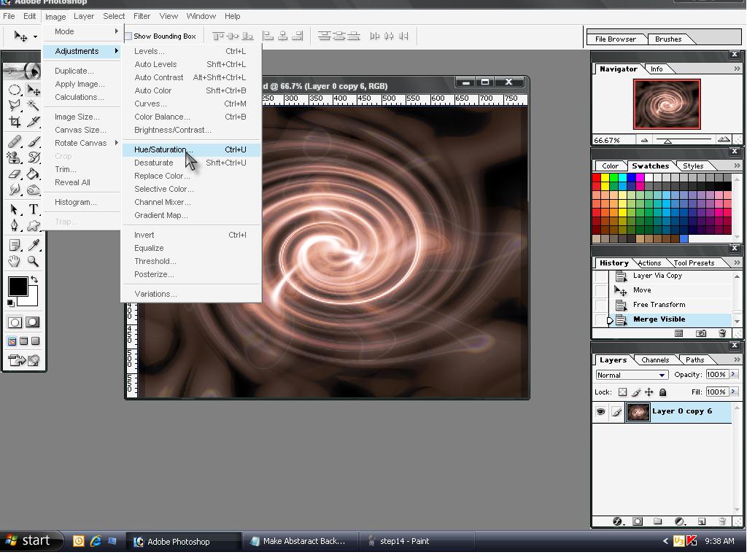Screen dimensions: 747x560
Task: Pick the red swatch in Swatches
Action: coord(597,178)
